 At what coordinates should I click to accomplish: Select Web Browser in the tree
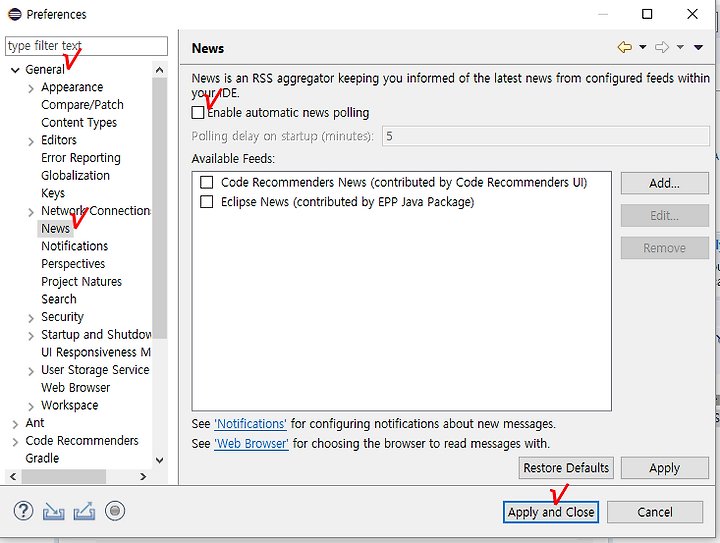76,387
